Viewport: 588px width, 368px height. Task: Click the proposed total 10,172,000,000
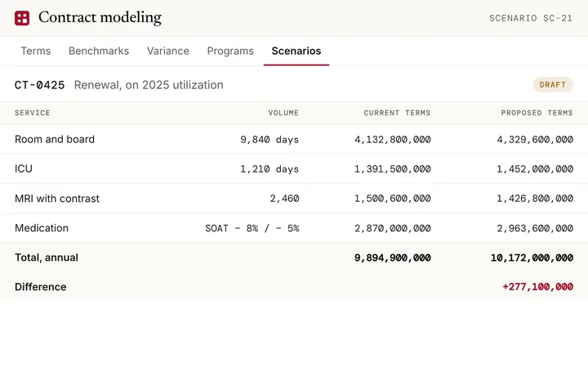tap(532, 258)
